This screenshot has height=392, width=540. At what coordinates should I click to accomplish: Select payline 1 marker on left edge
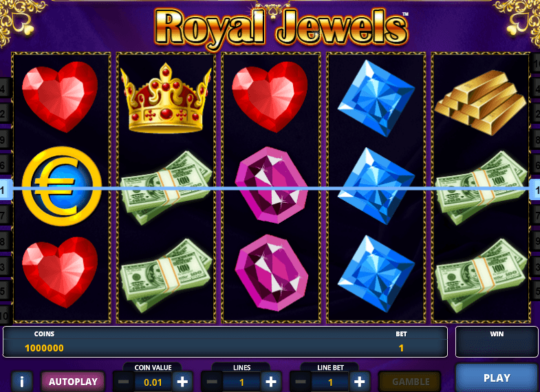coord(4,190)
